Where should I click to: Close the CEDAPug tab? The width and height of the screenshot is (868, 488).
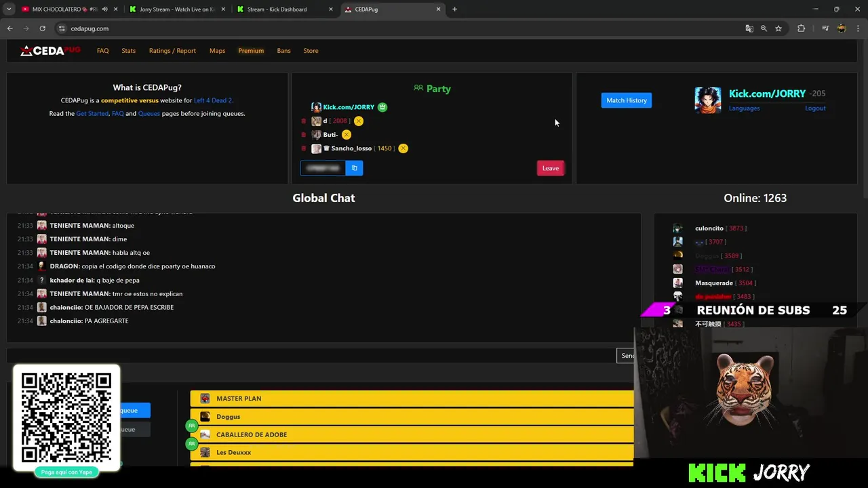click(x=439, y=9)
